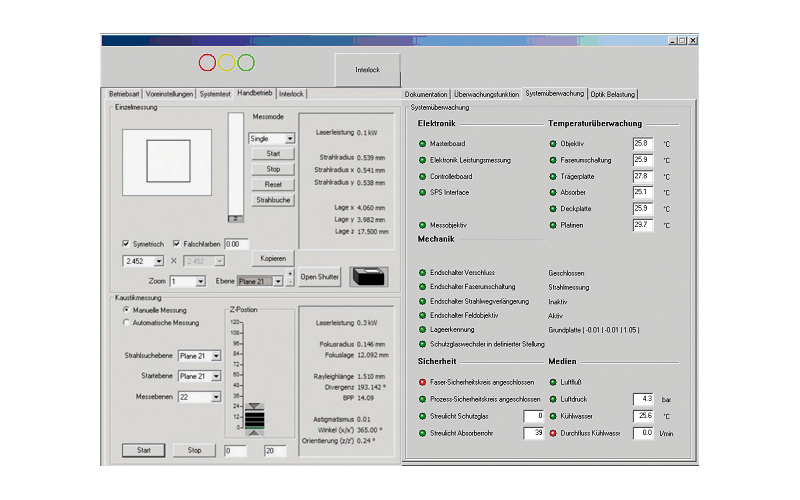Click the Streulicht Absorberrohr value field
This screenshot has height=500, width=800.
533,433
